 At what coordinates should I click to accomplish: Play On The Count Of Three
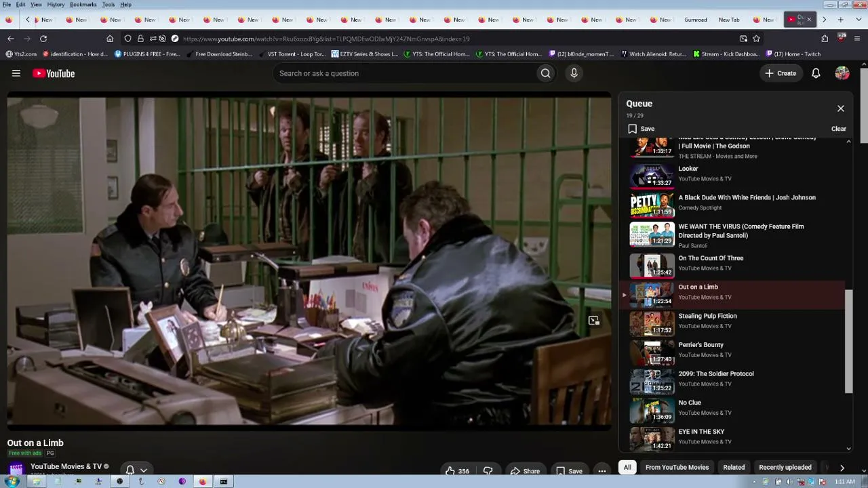pos(711,258)
